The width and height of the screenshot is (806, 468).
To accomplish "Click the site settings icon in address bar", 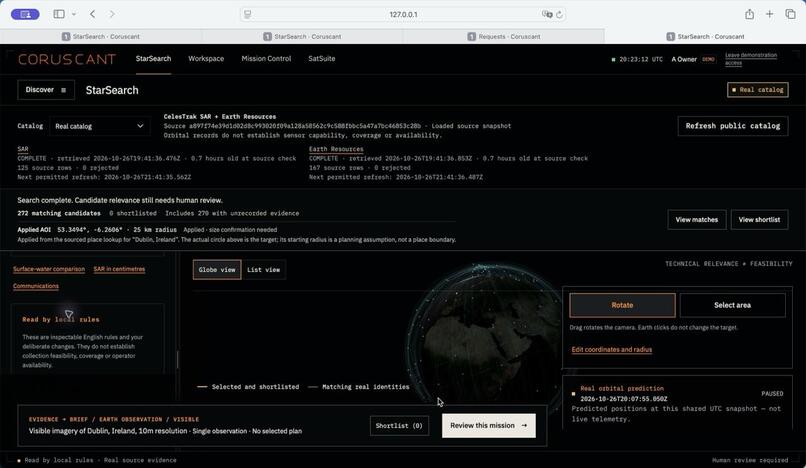I will (x=248, y=14).
